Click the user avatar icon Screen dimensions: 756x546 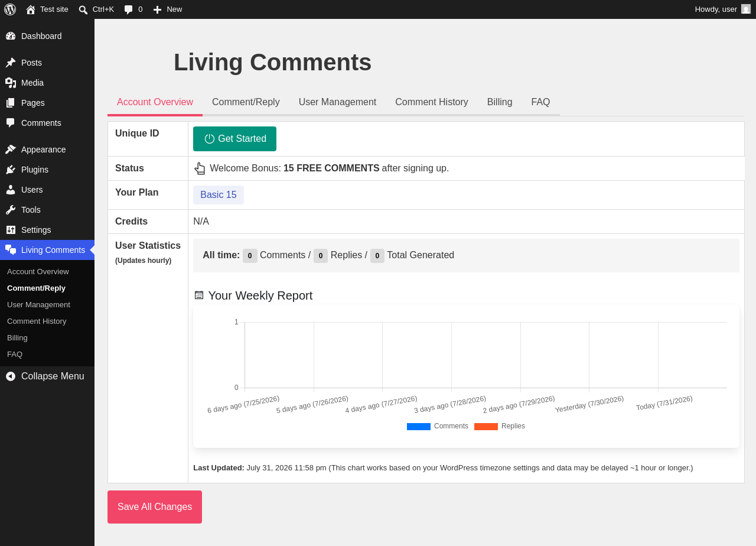(746, 9)
